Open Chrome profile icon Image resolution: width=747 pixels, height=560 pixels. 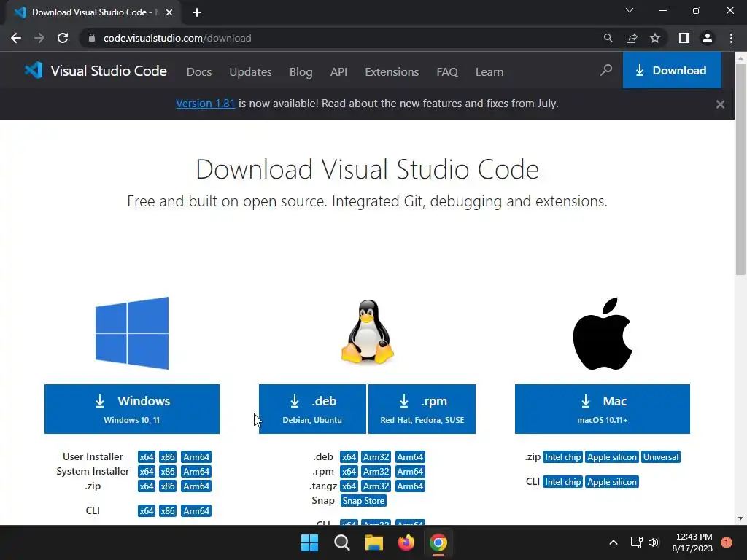(708, 38)
